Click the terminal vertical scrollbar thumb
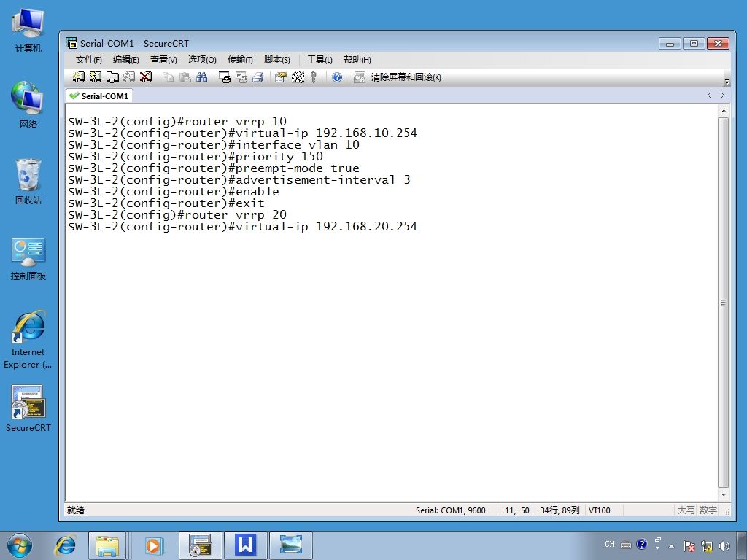This screenshot has width=747, height=560. [x=723, y=303]
